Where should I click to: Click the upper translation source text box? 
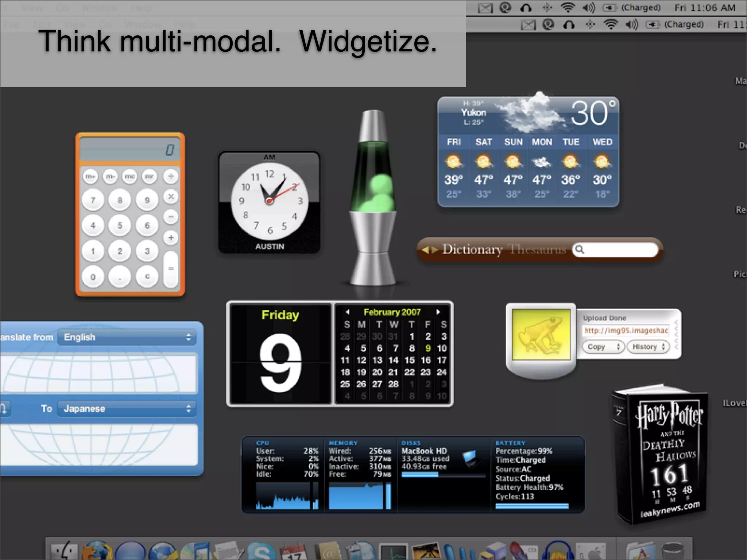click(98, 374)
